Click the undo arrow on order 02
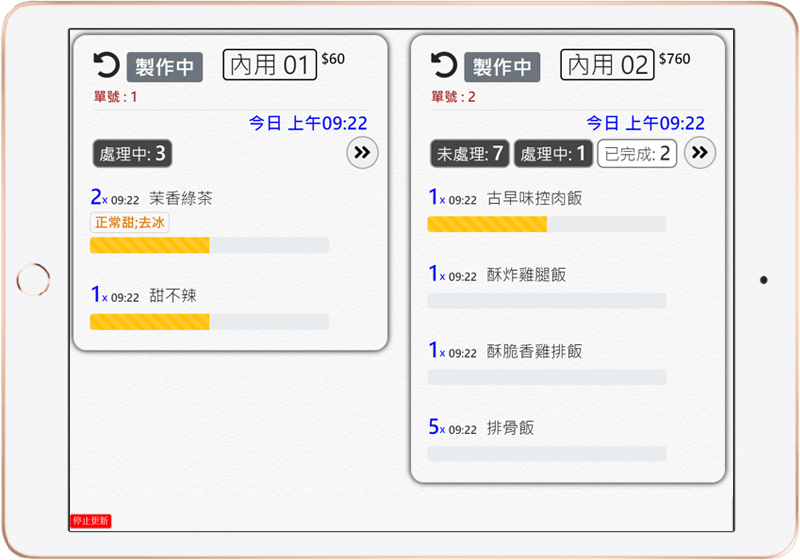800x560 pixels. pyautogui.click(x=443, y=66)
